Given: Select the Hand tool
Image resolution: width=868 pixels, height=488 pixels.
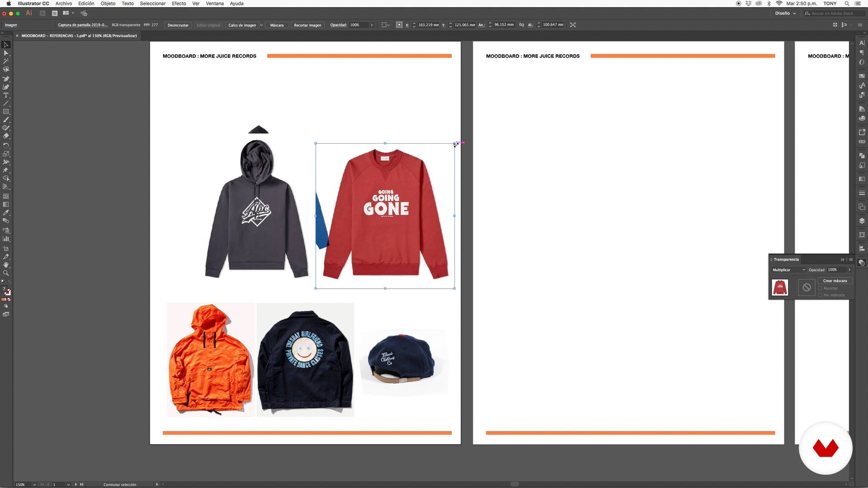Looking at the screenshot, I should click(6, 265).
